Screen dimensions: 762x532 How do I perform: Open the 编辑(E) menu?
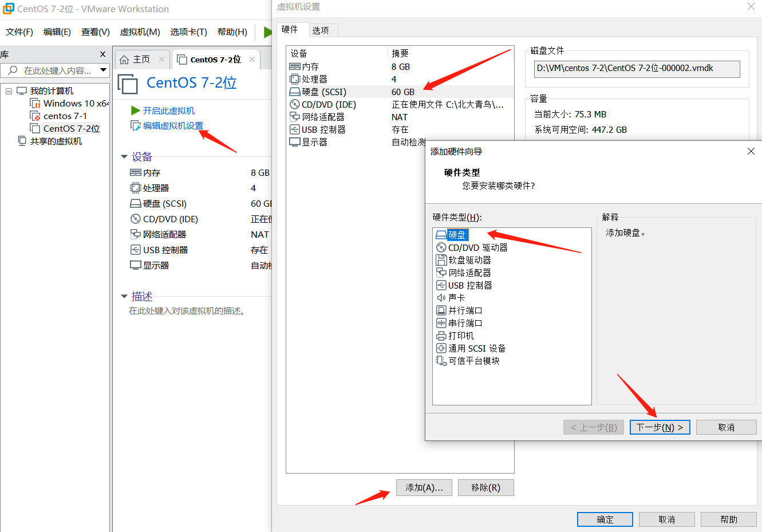57,32
